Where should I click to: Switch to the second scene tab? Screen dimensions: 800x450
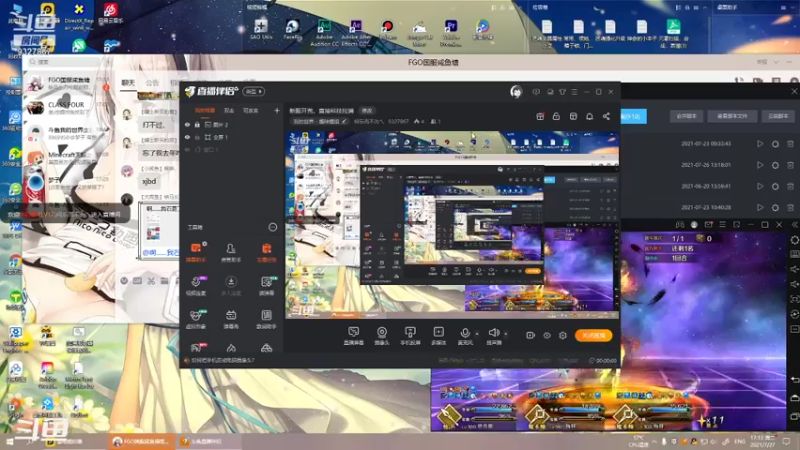[x=229, y=110]
